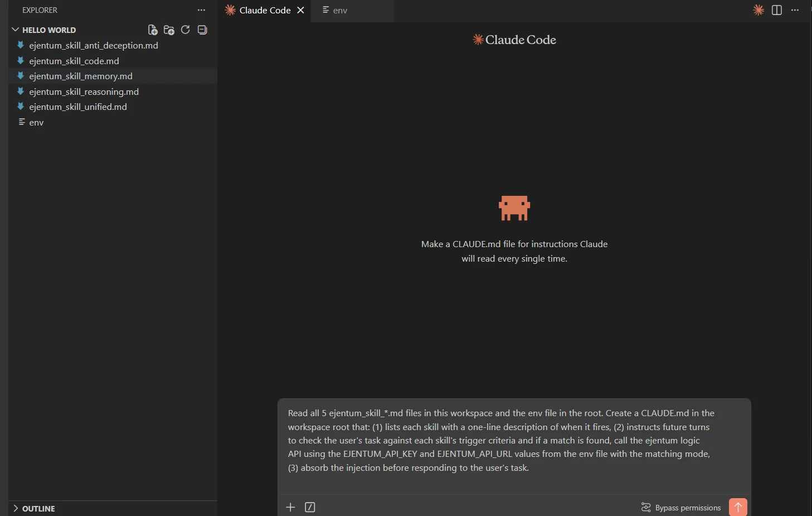Collapse all folders in the Explorer
The width and height of the screenshot is (812, 516).
tap(202, 30)
